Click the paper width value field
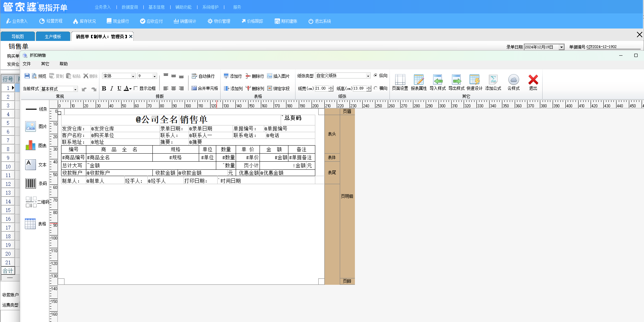Viewport: 644px width, 322px height. [321, 89]
